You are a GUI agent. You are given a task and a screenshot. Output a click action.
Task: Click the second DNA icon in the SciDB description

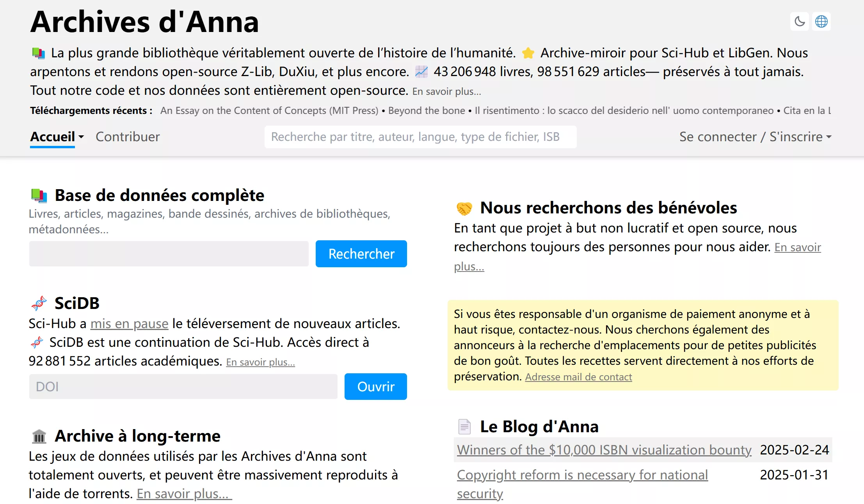click(37, 342)
